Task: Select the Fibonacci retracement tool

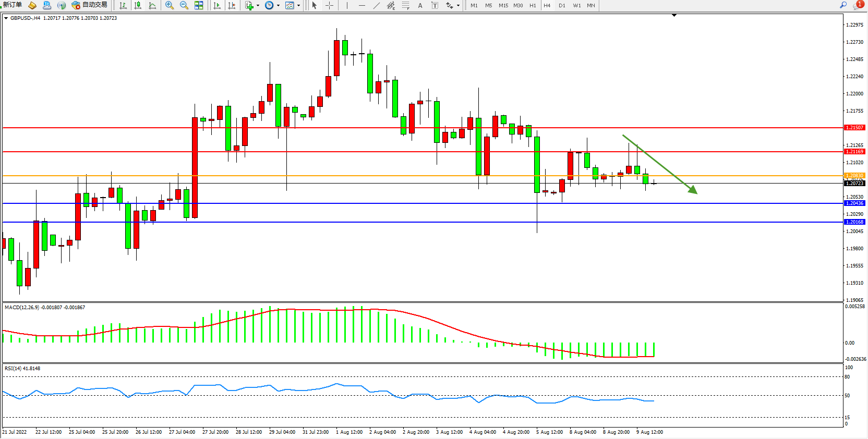Action: click(x=405, y=5)
